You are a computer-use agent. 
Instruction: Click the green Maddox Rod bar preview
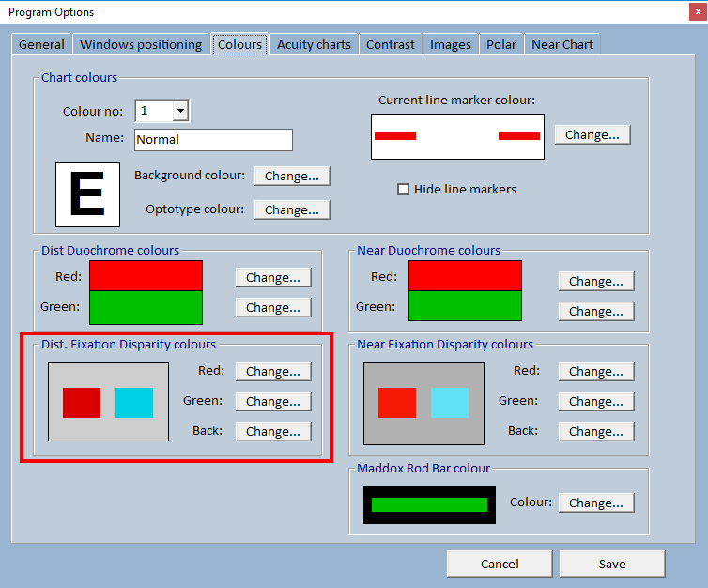(x=429, y=505)
